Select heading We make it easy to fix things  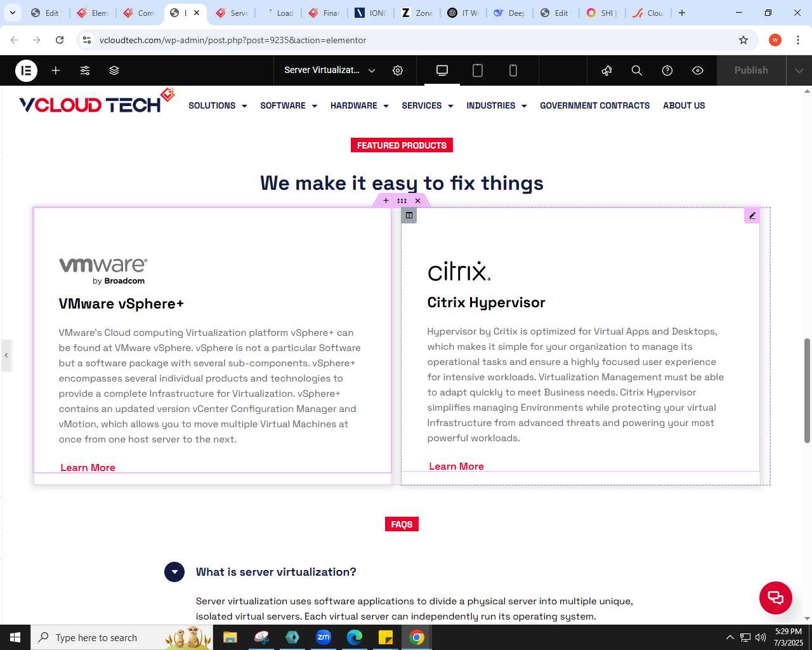click(402, 183)
